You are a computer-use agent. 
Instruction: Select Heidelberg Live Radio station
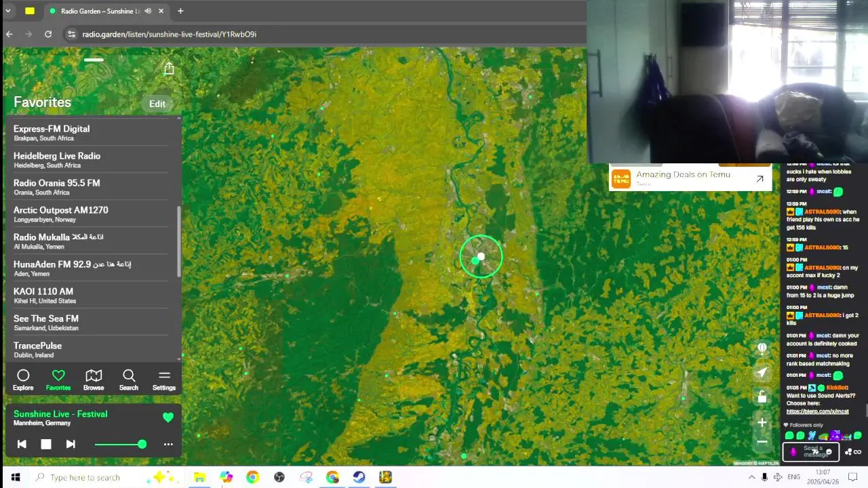click(91, 159)
